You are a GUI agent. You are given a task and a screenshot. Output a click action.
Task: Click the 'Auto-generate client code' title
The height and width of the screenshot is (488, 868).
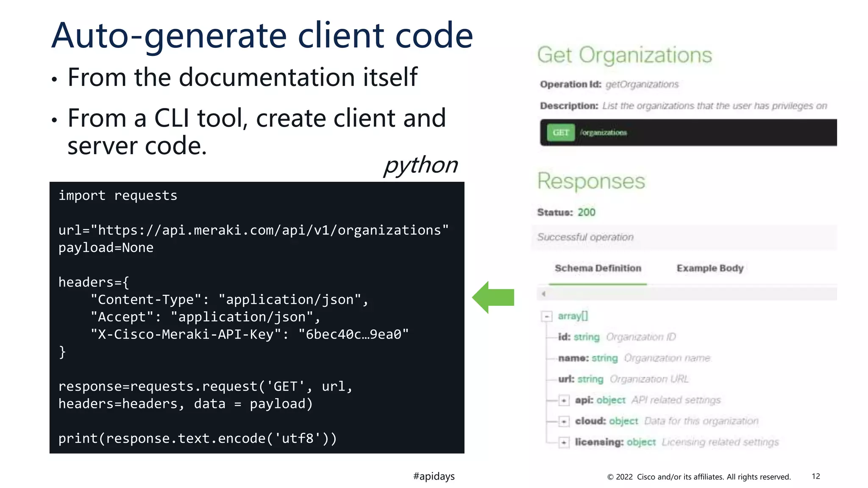tap(262, 36)
